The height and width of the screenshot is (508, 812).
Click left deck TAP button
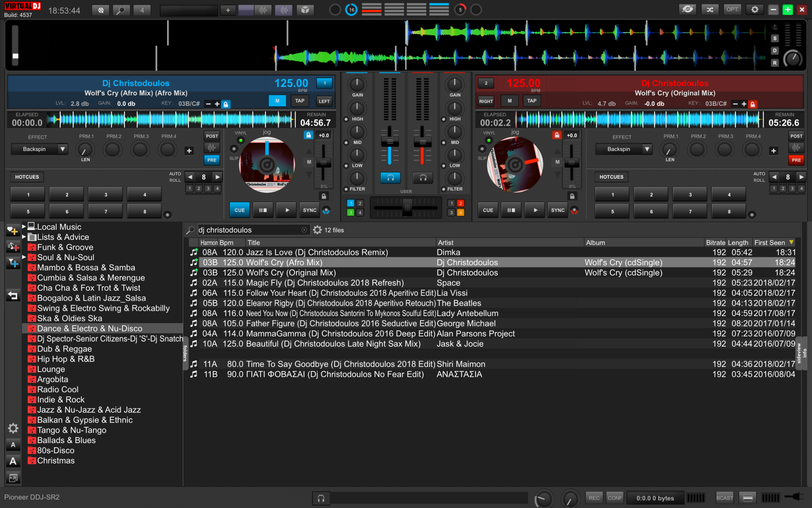pos(300,101)
